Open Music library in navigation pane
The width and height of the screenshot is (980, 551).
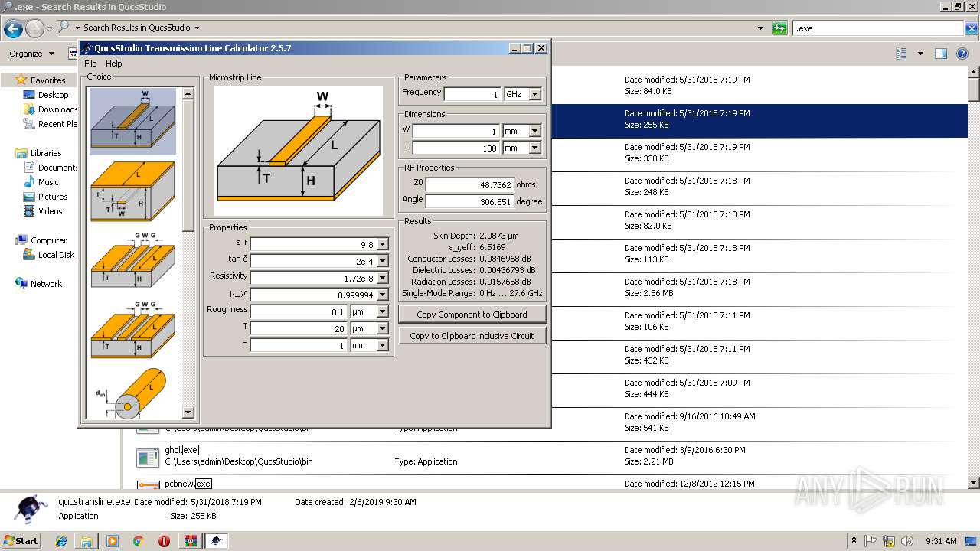(48, 182)
